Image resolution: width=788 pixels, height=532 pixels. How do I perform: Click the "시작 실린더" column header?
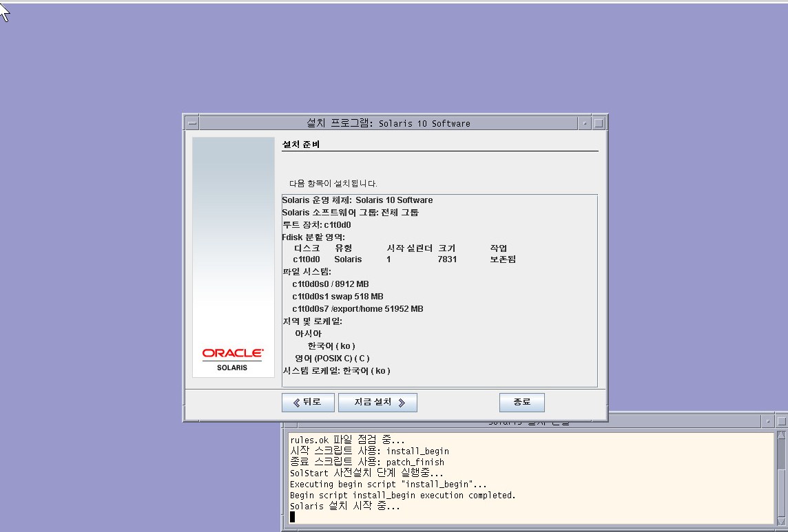pos(410,248)
